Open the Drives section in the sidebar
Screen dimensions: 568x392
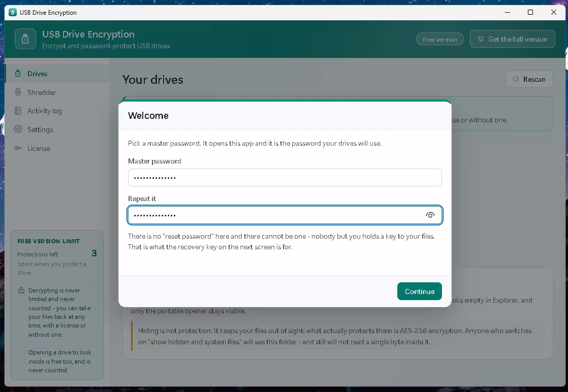coord(57,74)
